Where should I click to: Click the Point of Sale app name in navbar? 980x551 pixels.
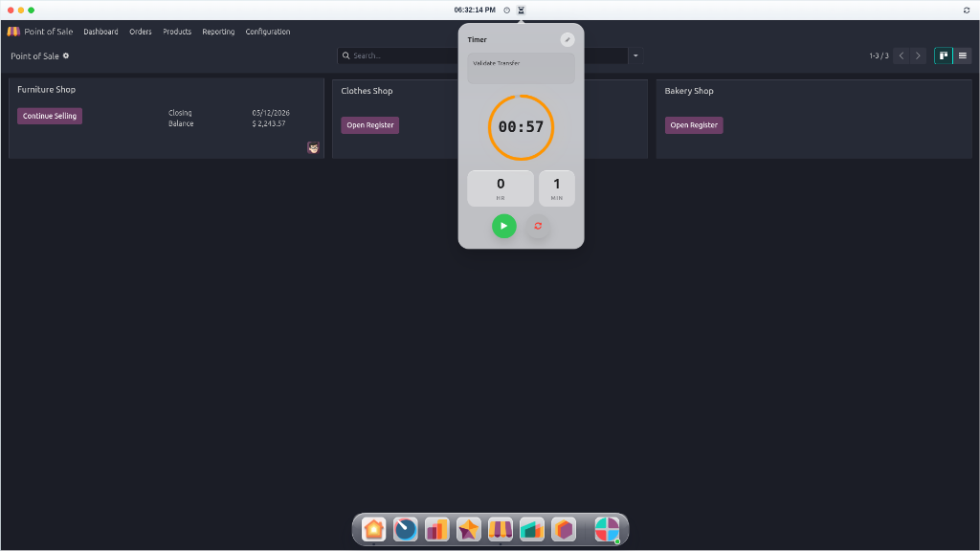point(48,32)
